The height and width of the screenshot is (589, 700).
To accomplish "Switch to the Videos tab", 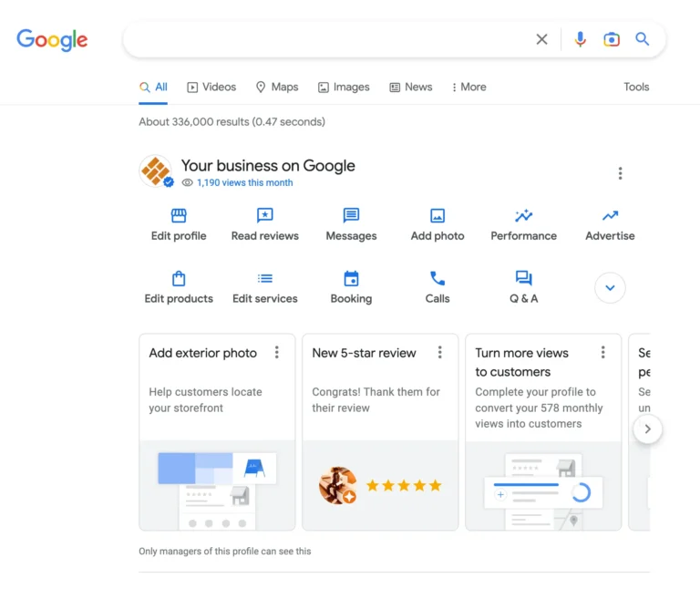I will pyautogui.click(x=211, y=88).
